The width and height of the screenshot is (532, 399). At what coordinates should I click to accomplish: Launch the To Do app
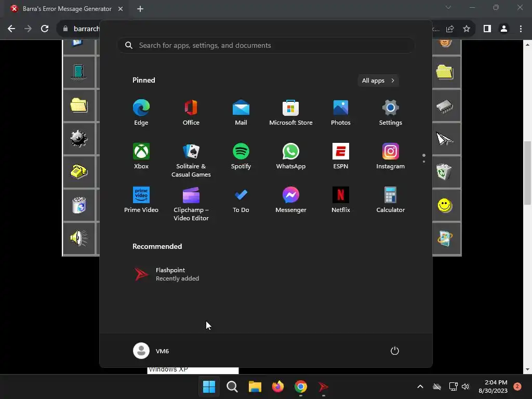pyautogui.click(x=241, y=200)
